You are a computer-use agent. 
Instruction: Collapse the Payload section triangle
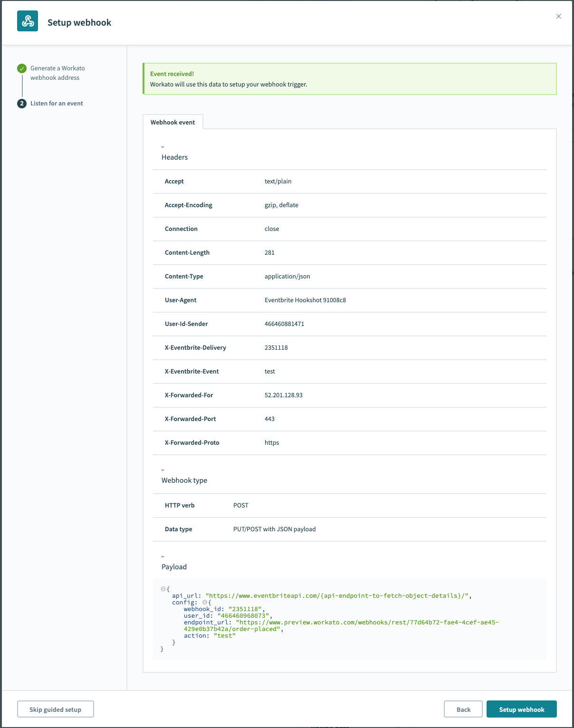163,556
